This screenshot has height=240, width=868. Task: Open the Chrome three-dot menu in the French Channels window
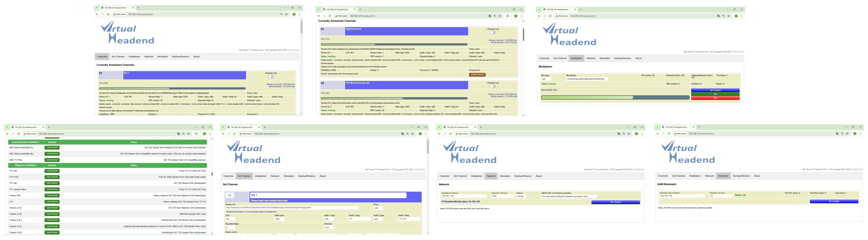210,134
